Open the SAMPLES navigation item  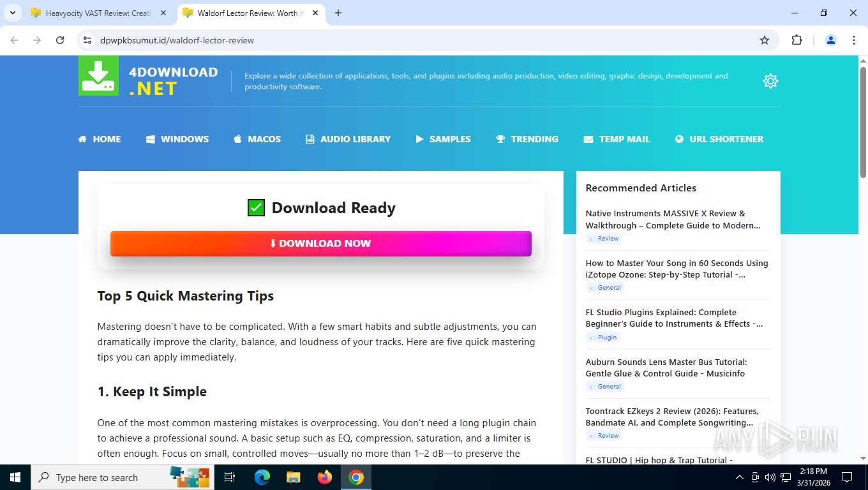coord(444,139)
